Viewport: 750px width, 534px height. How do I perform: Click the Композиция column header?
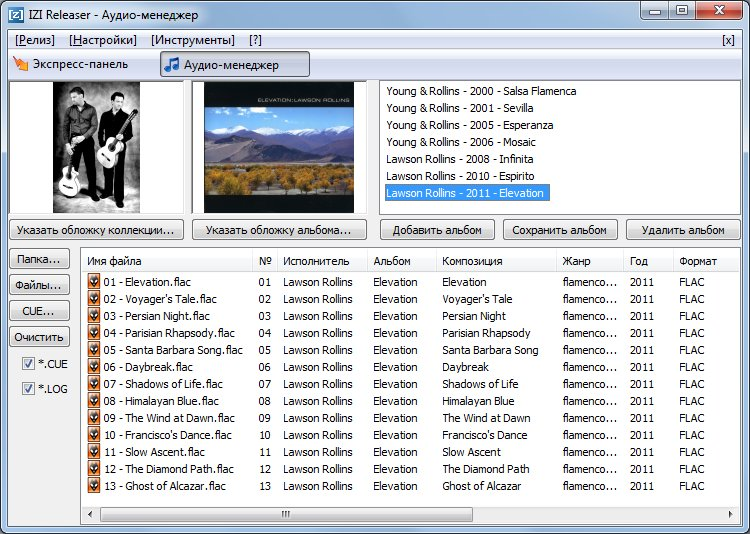(496, 261)
